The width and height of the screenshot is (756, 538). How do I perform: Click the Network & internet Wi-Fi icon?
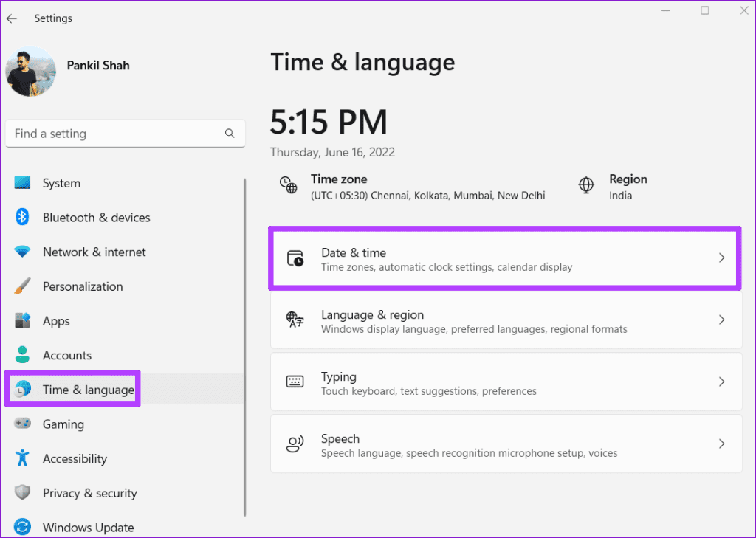[22, 252]
